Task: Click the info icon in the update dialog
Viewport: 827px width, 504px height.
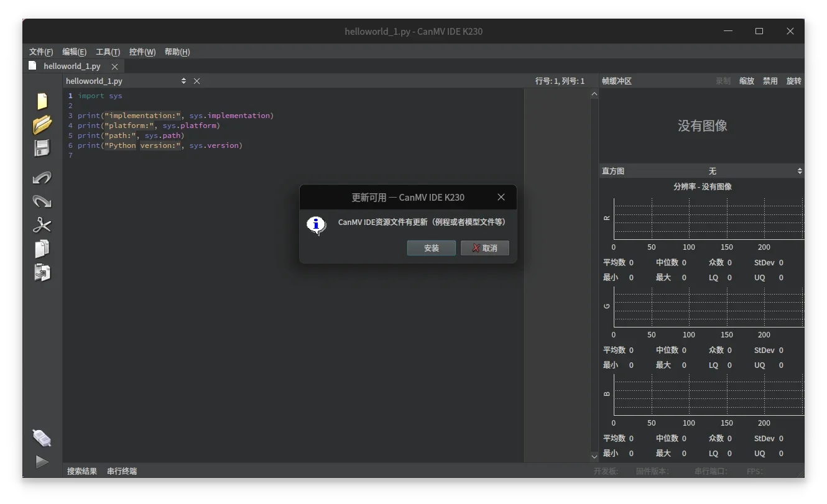Action: [316, 225]
